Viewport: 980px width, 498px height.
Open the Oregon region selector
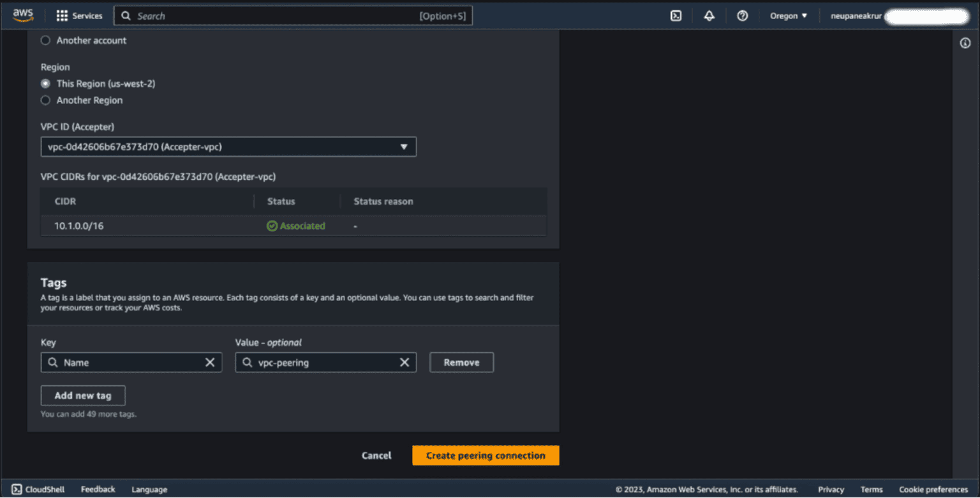click(789, 15)
